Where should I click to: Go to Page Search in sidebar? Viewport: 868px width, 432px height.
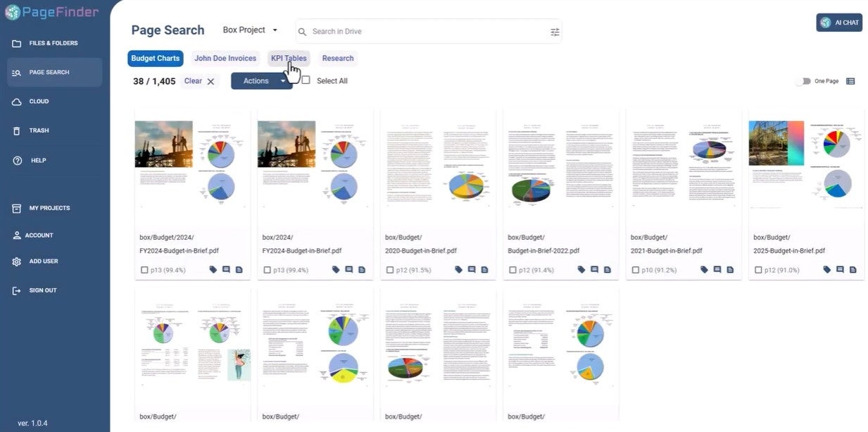point(54,73)
